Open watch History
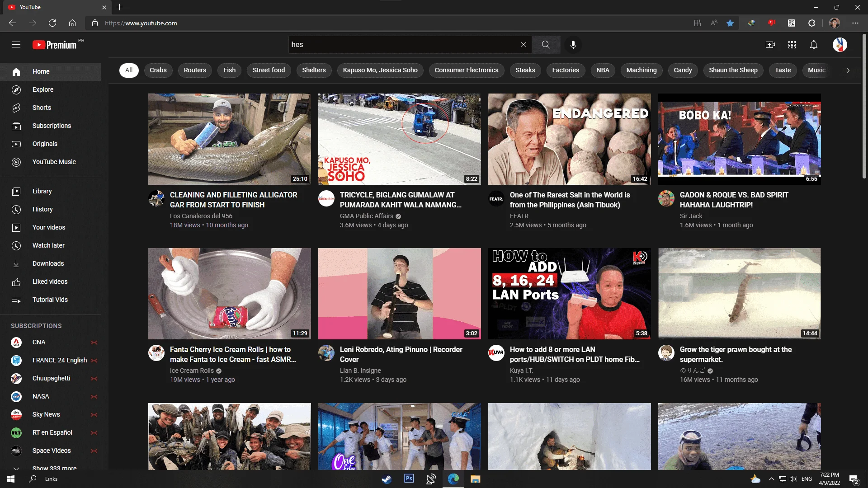 coord(51,209)
